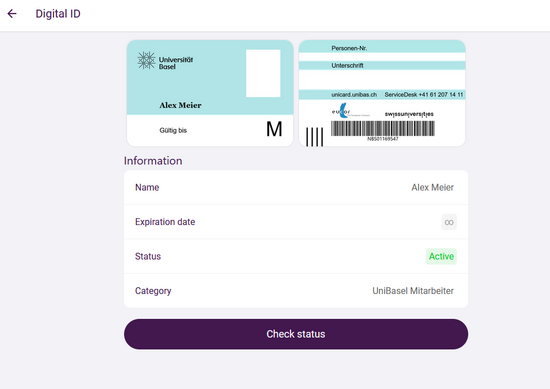Click the barcode on card back

tap(383, 128)
